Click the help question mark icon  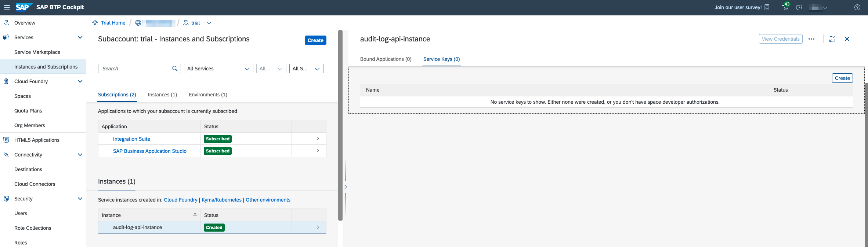click(x=857, y=7)
